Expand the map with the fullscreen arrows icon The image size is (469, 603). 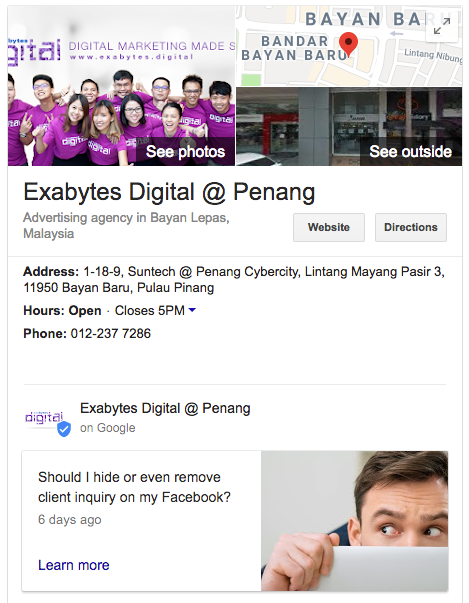coord(442,27)
